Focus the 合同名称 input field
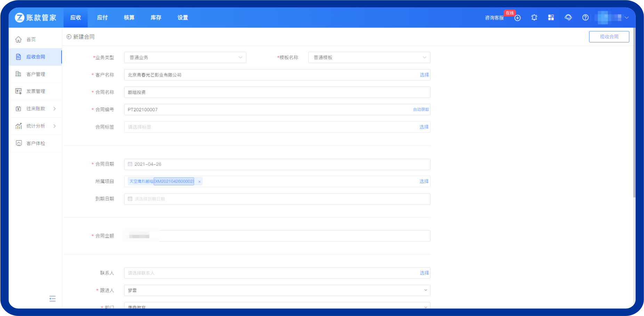 tap(277, 92)
